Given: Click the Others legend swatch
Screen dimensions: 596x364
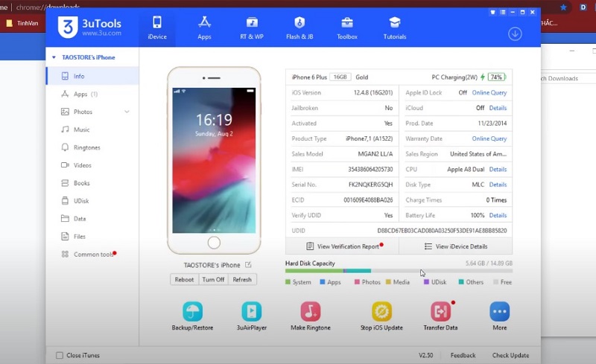Looking at the screenshot, I should [460, 282].
